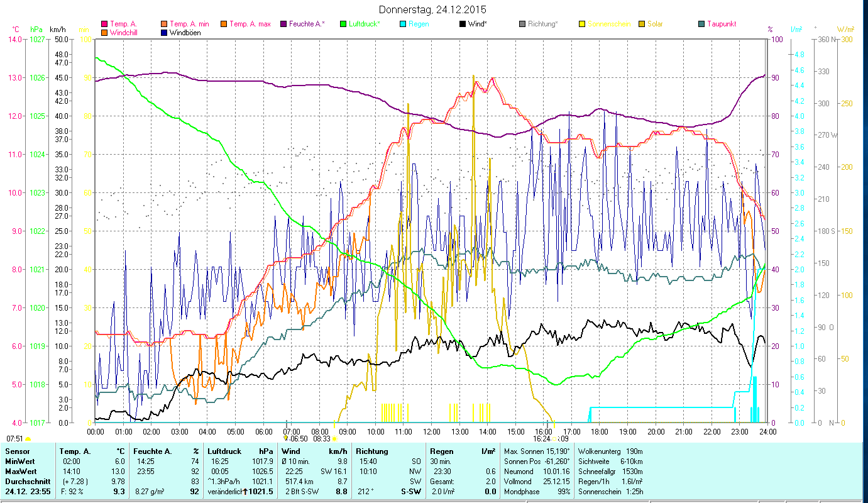Click the yellow Sonnenschein legend swatch
Screen dimensions: 868x503
click(582, 25)
